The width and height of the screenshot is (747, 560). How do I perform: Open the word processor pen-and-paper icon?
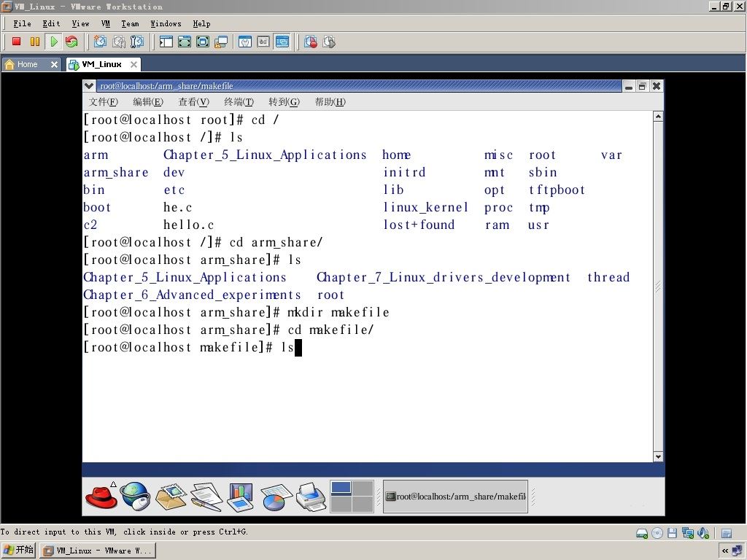point(206,497)
